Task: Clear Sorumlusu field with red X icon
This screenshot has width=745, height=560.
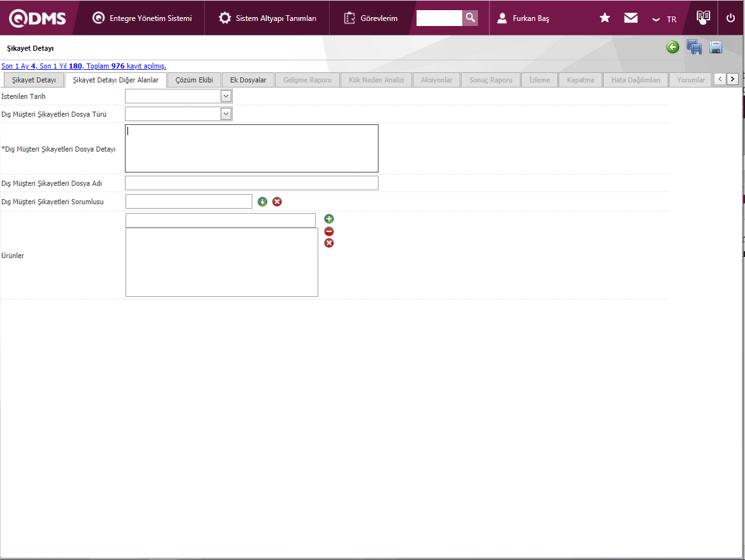Action: [x=277, y=202]
